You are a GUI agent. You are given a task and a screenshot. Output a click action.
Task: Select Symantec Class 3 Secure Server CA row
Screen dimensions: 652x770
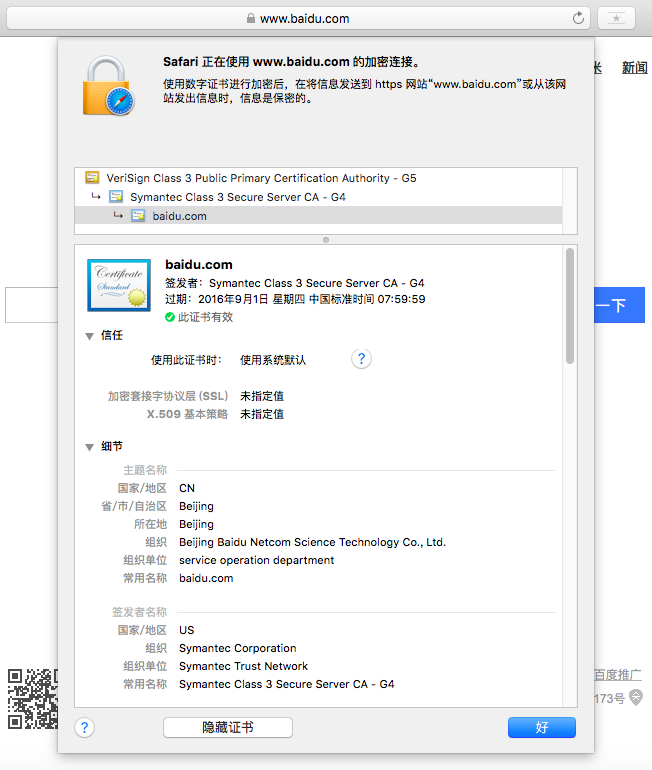pyautogui.click(x=318, y=197)
